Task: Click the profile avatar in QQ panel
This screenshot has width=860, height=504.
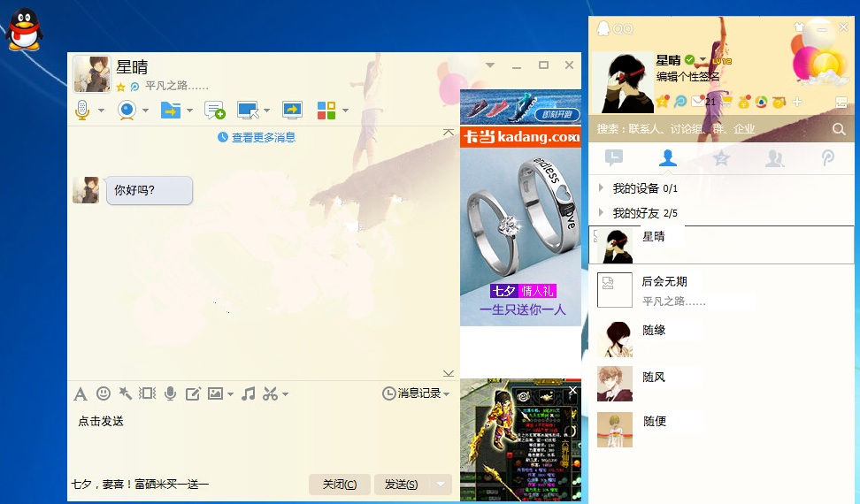Action: [x=623, y=83]
